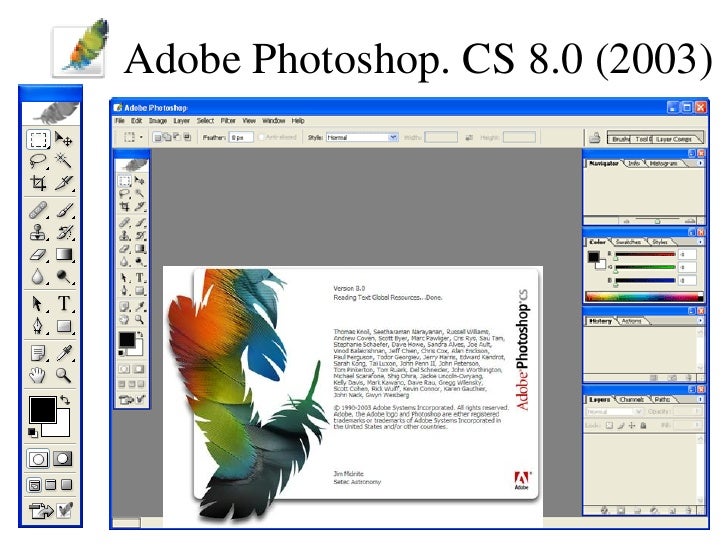Choose the Pen tool in enlarged toolbox

(38, 326)
